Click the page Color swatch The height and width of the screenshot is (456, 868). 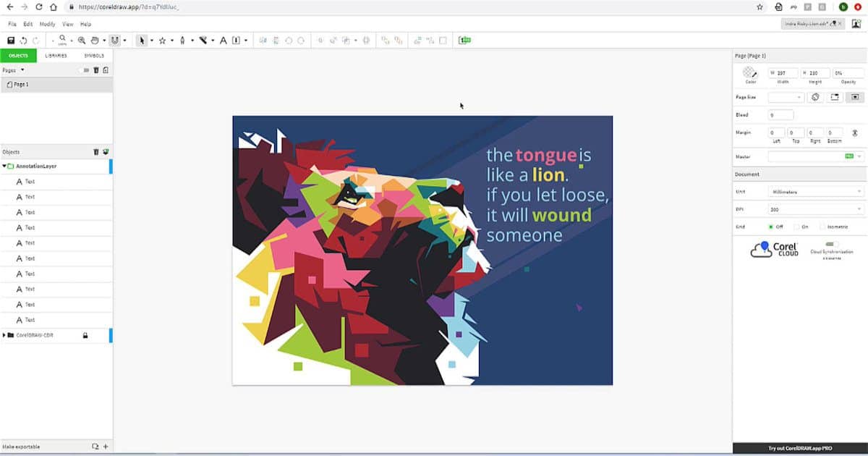750,73
